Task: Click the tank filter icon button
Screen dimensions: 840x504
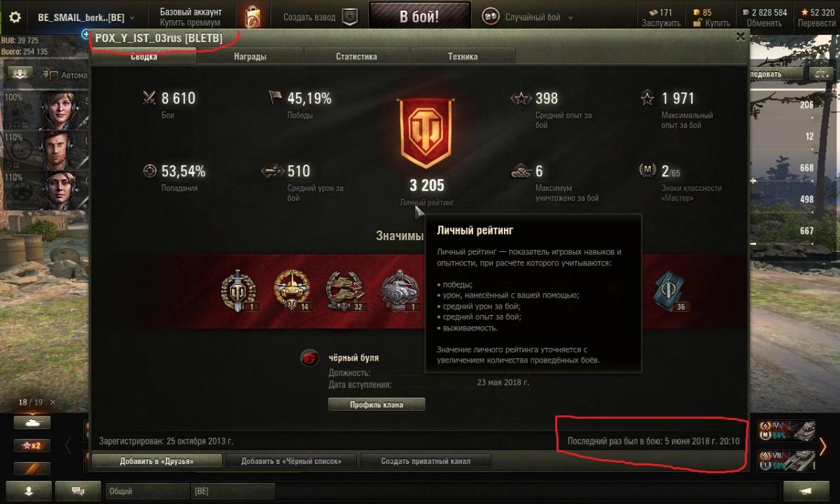Action: tap(32, 423)
